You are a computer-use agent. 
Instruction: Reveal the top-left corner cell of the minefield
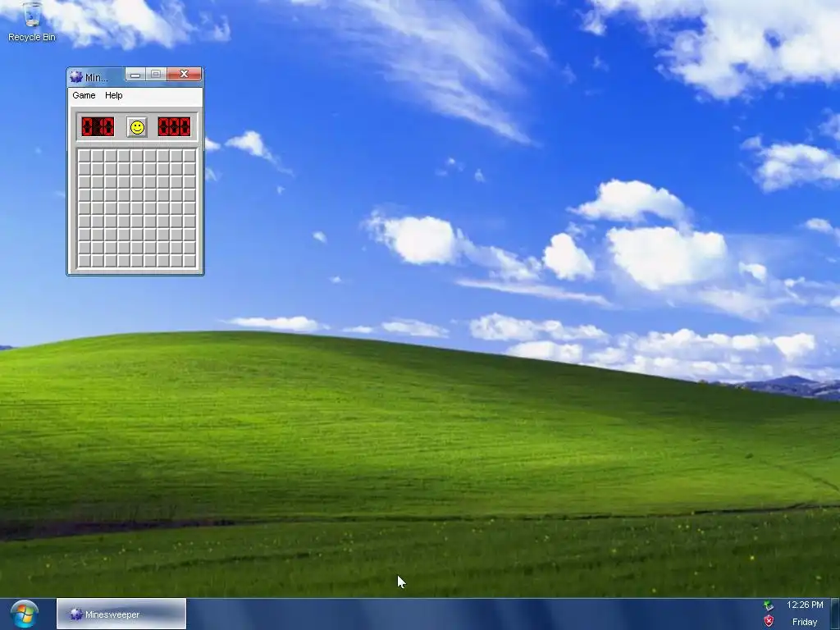point(84,156)
